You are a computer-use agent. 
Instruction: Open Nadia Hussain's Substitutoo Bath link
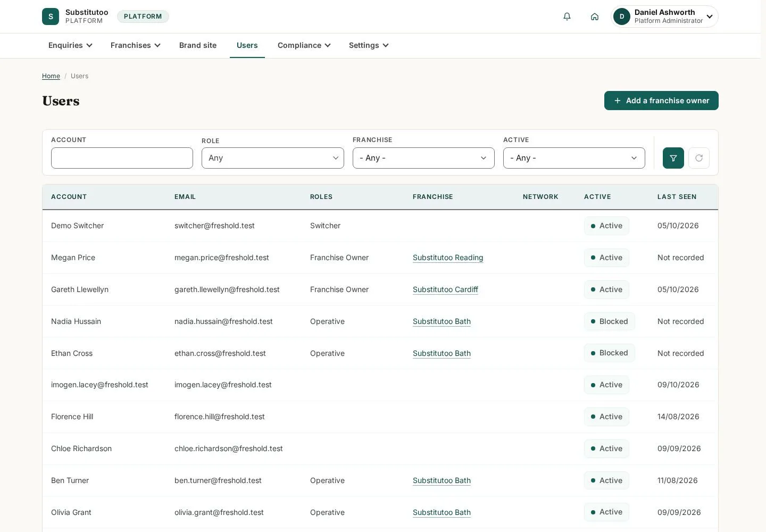[x=442, y=321]
